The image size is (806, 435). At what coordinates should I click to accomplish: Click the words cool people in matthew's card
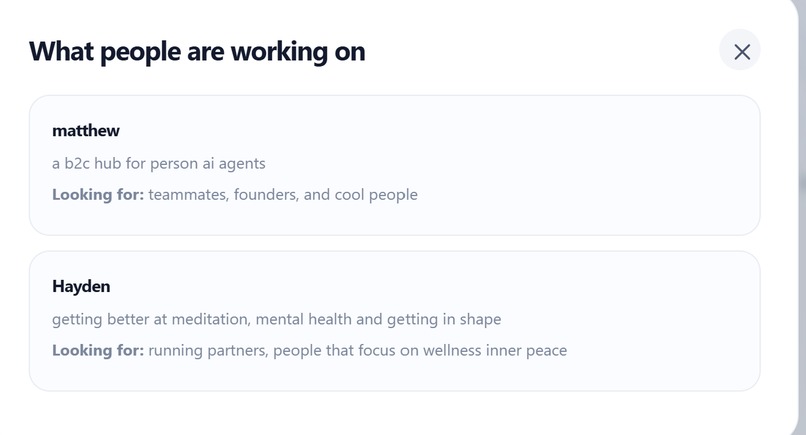click(x=376, y=194)
